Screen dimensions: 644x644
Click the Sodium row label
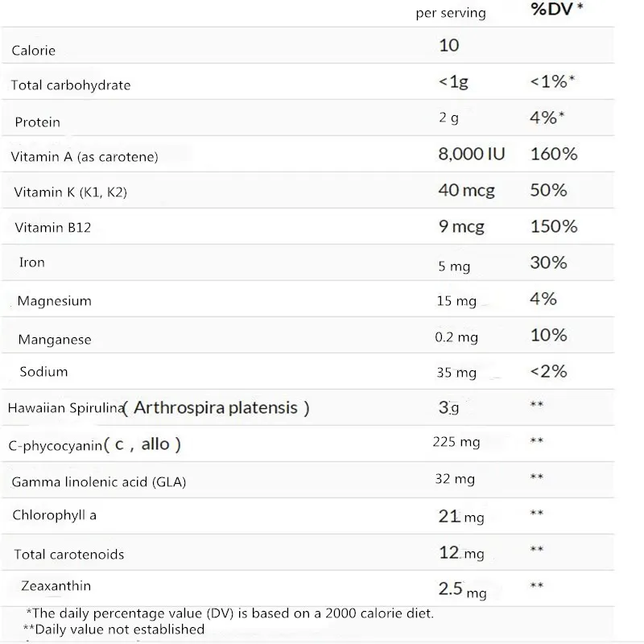(x=43, y=372)
